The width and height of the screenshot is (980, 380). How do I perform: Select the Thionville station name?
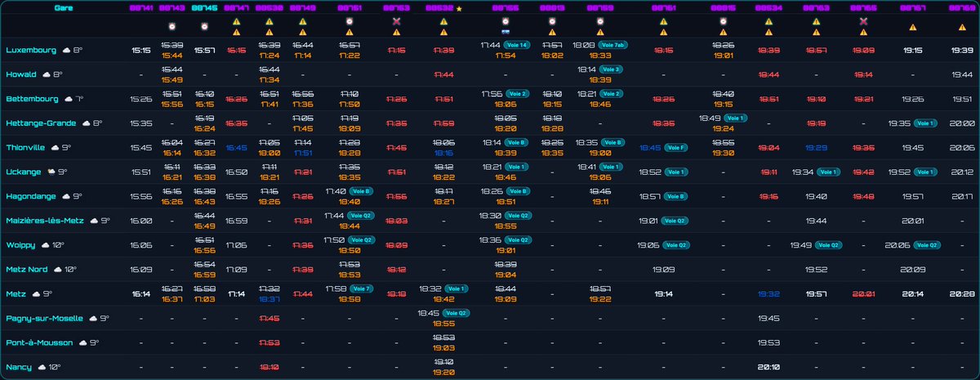[x=24, y=148]
